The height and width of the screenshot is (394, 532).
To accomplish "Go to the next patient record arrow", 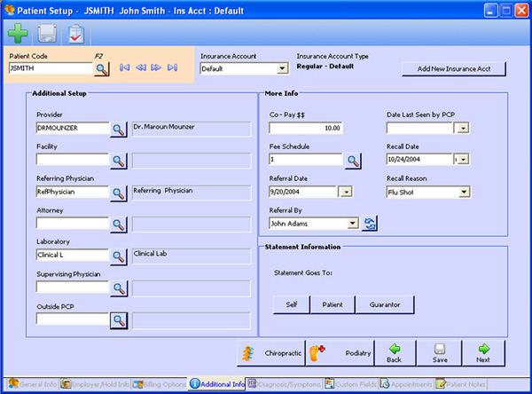I will (x=156, y=67).
